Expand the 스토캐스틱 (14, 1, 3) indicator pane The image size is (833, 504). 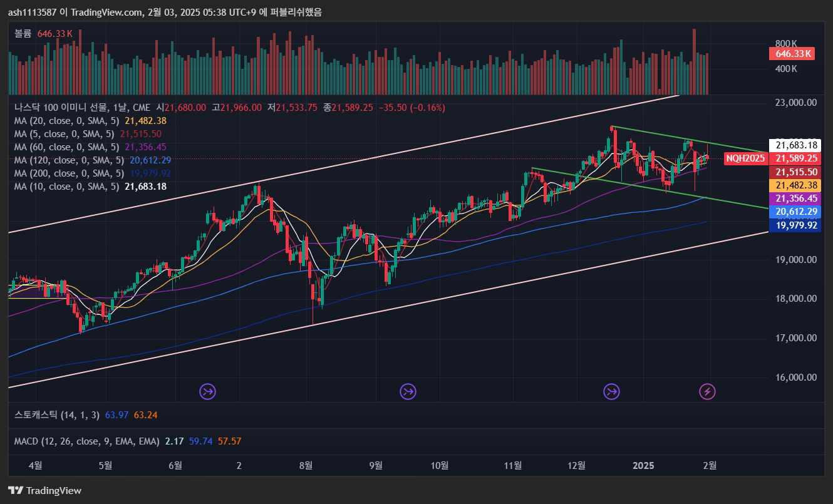[x=56, y=414]
